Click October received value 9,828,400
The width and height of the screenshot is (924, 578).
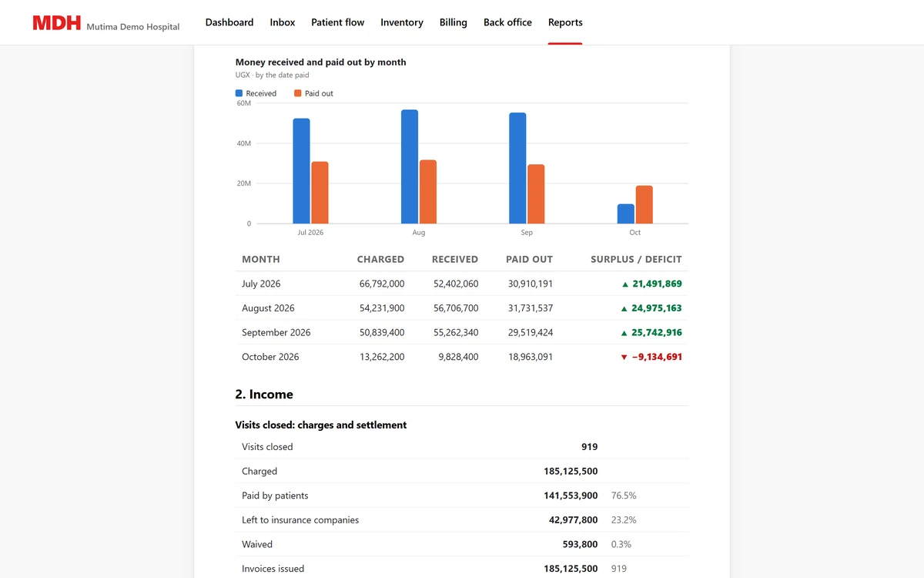[x=458, y=357]
